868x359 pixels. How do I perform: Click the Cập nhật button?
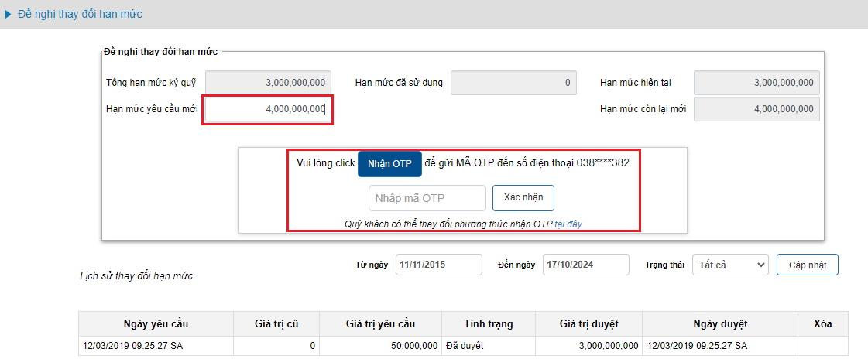pyautogui.click(x=807, y=265)
